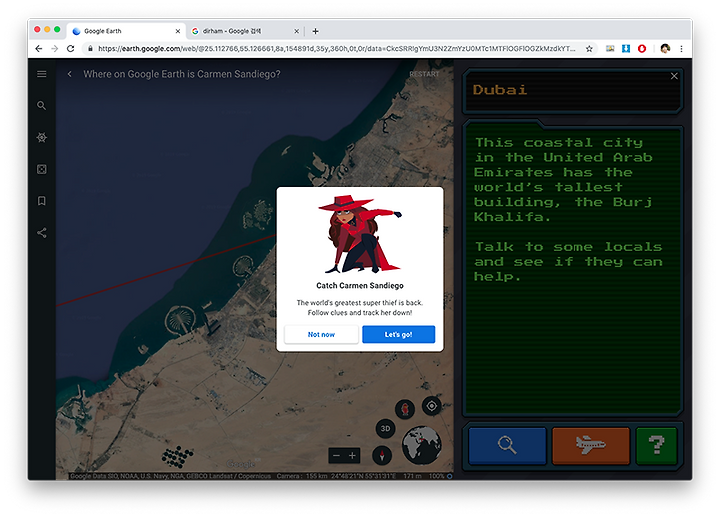The width and height of the screenshot is (720, 517).
Task: Zoom out with the minus button
Action: click(336, 455)
